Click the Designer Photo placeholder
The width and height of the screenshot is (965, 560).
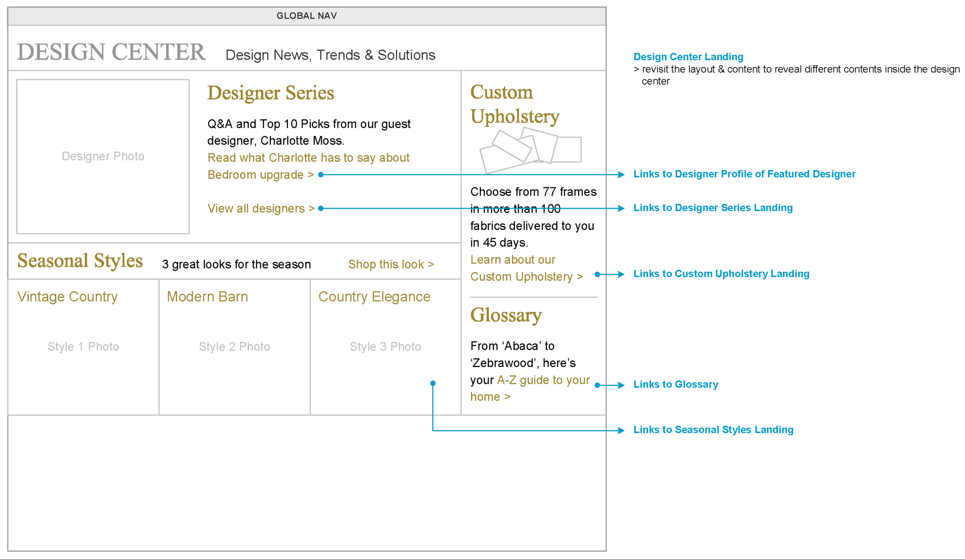(103, 156)
